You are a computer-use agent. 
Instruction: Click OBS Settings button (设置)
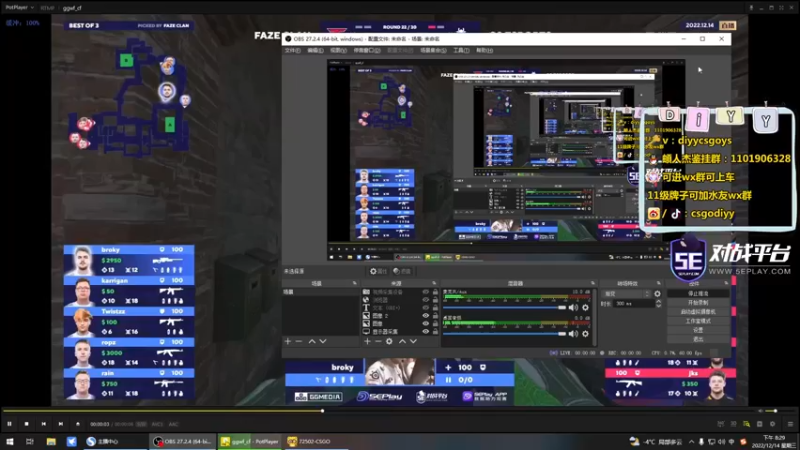pyautogui.click(x=698, y=330)
